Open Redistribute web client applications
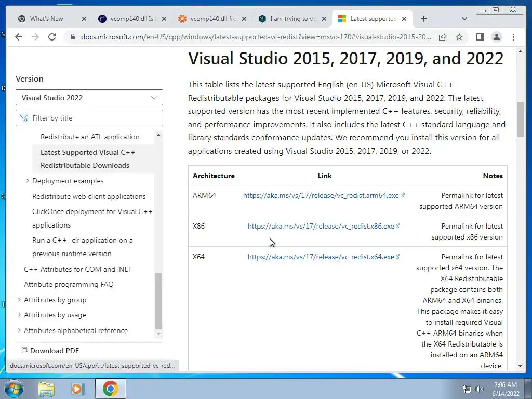This screenshot has width=532, height=399. point(89,196)
